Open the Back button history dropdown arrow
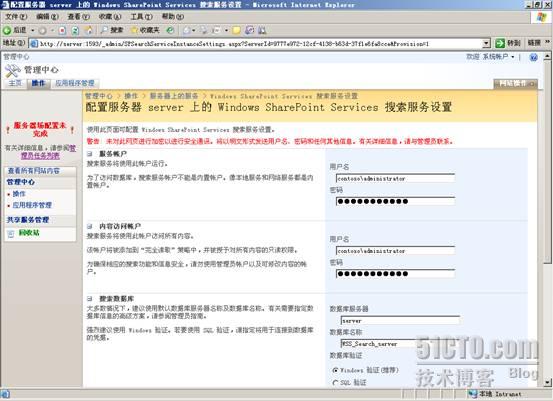This screenshot has height=401, width=553. 33,30
